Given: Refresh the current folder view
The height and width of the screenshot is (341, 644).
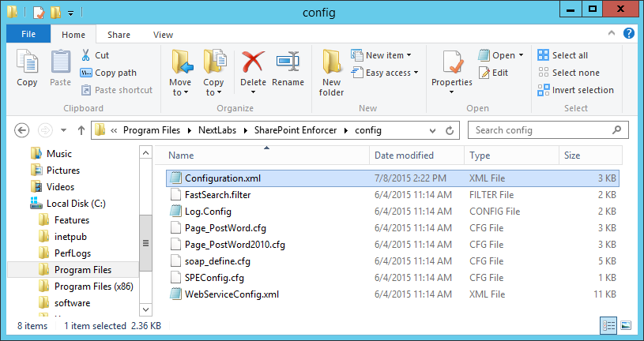Looking at the screenshot, I should click(450, 130).
